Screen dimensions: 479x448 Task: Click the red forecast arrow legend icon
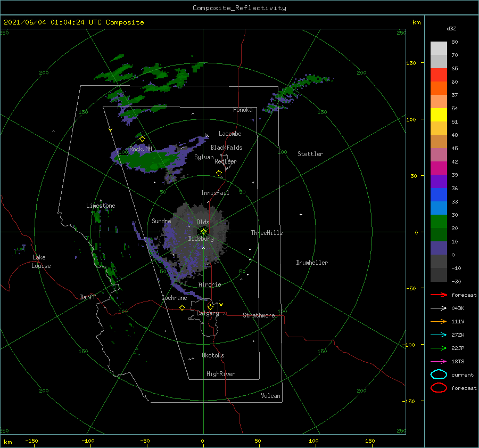click(x=439, y=295)
